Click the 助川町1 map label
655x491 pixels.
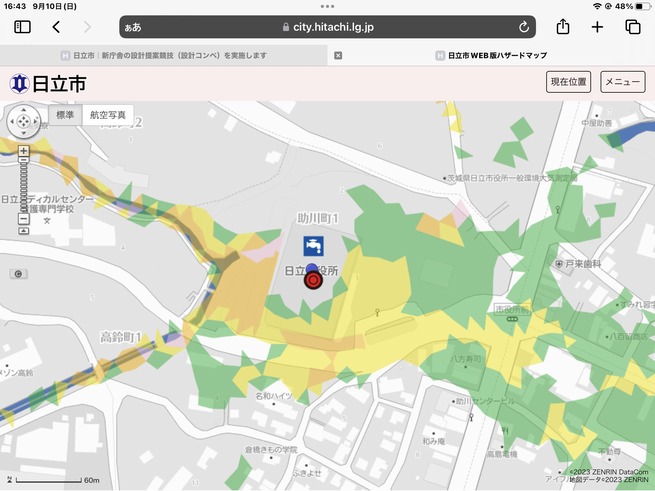[x=317, y=218]
